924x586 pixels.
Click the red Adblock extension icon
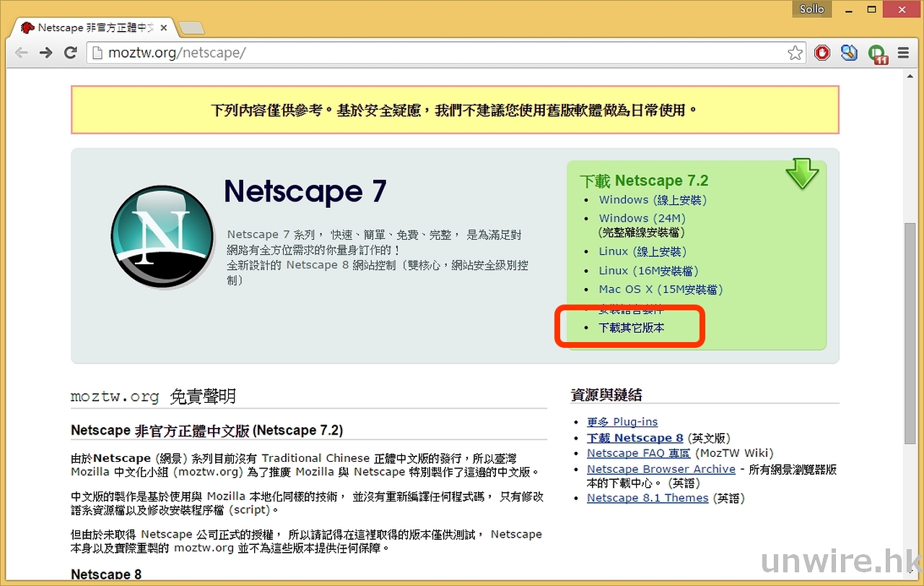[822, 53]
